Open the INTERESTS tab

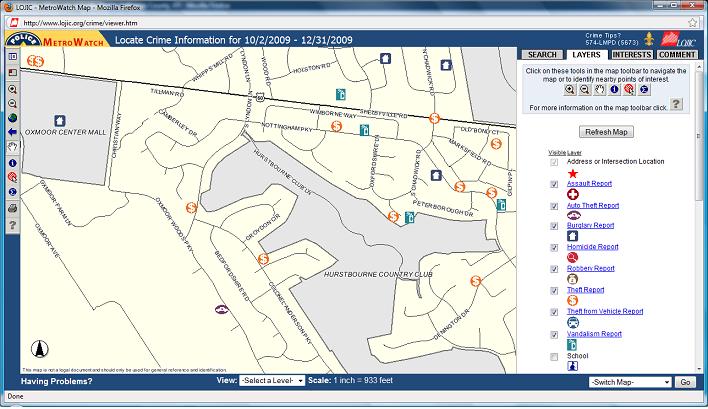pyautogui.click(x=630, y=55)
